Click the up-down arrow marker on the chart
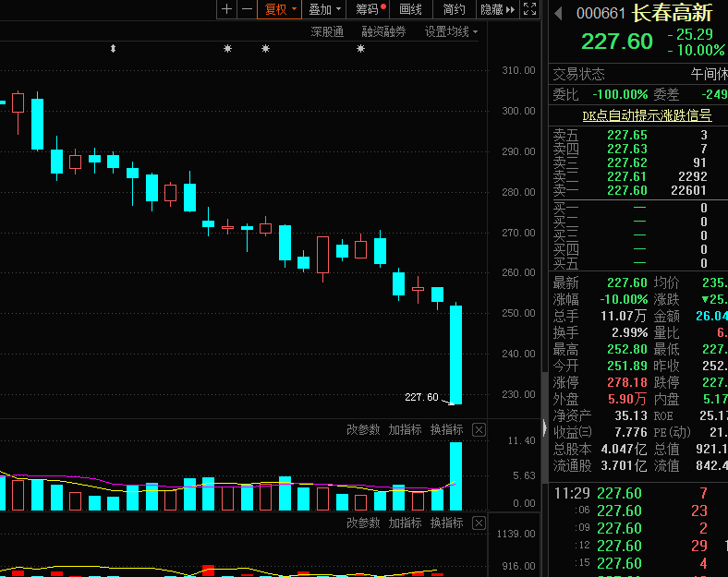The width and height of the screenshot is (728, 577). tap(113, 49)
